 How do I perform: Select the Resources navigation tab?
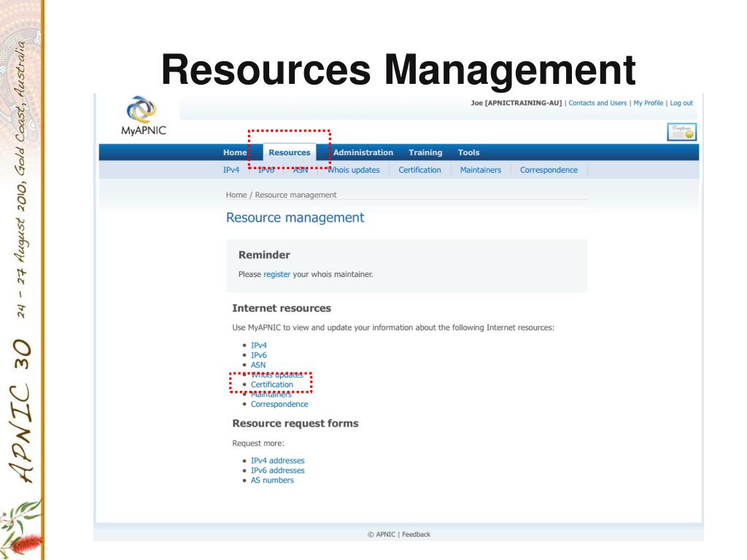coord(289,152)
